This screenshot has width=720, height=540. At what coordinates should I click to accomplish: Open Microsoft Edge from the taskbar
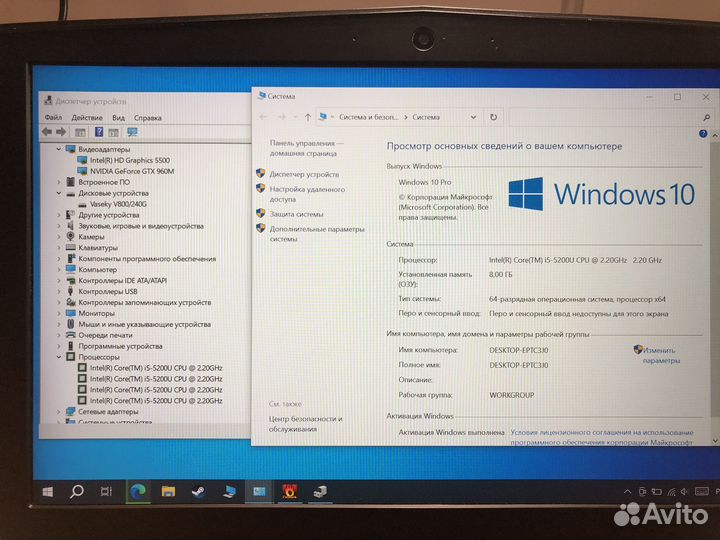(x=138, y=492)
